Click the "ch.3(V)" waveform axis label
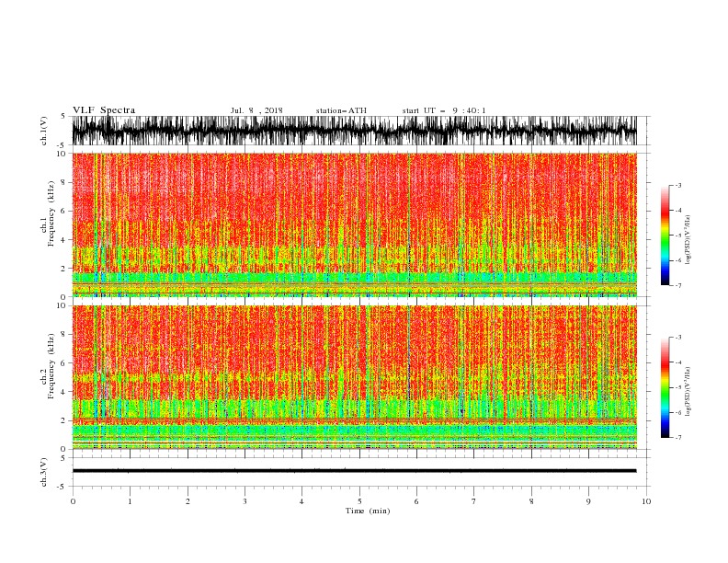This screenshot has width=728, height=563. click(x=44, y=472)
